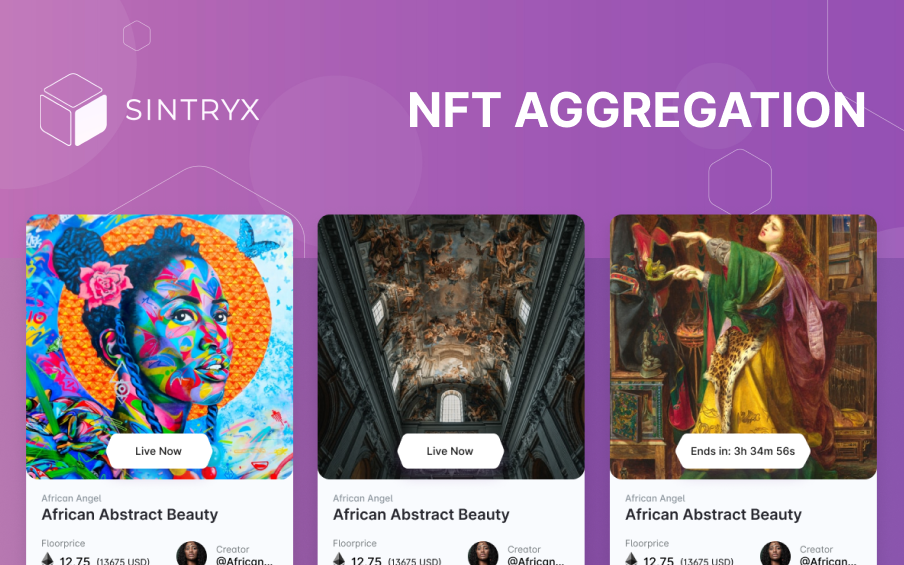This screenshot has width=904, height=565.
Task: Open African Abstract Beauty title under the painting card
Action: tap(713, 514)
